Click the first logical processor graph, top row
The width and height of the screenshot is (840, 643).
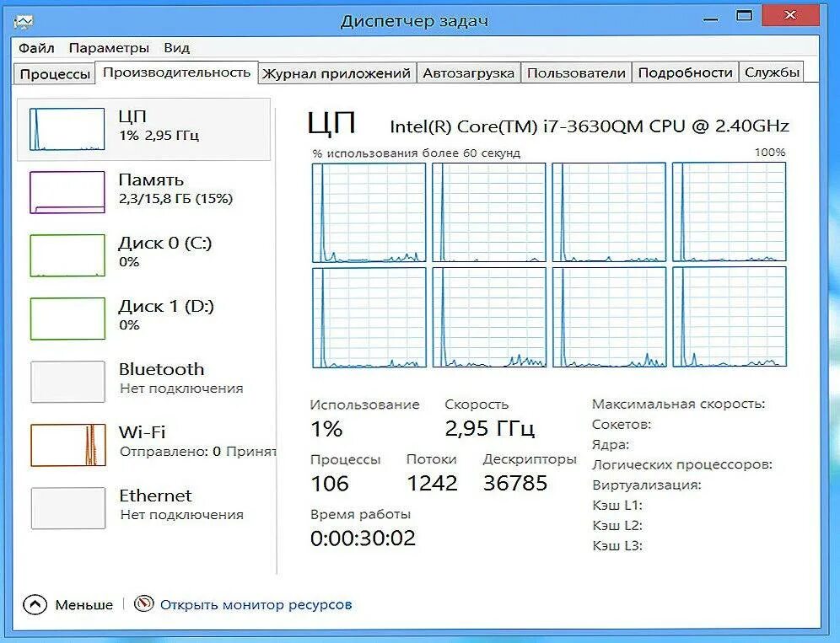pyautogui.click(x=369, y=212)
